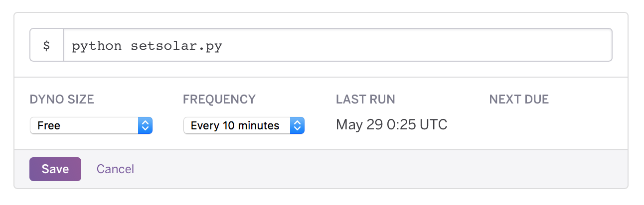The height and width of the screenshot is (205, 644).
Task: Place cursor on the word 'python'
Action: click(x=97, y=46)
